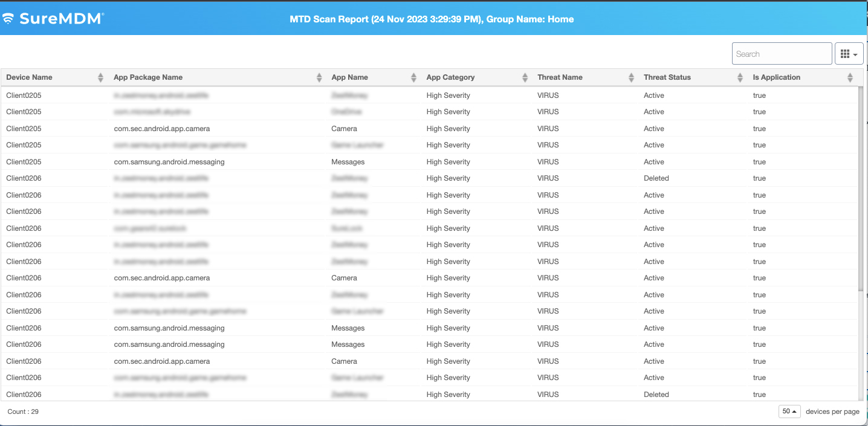Click the ascending sort arrow on App Package Name
This screenshot has height=426, width=868.
click(319, 74)
